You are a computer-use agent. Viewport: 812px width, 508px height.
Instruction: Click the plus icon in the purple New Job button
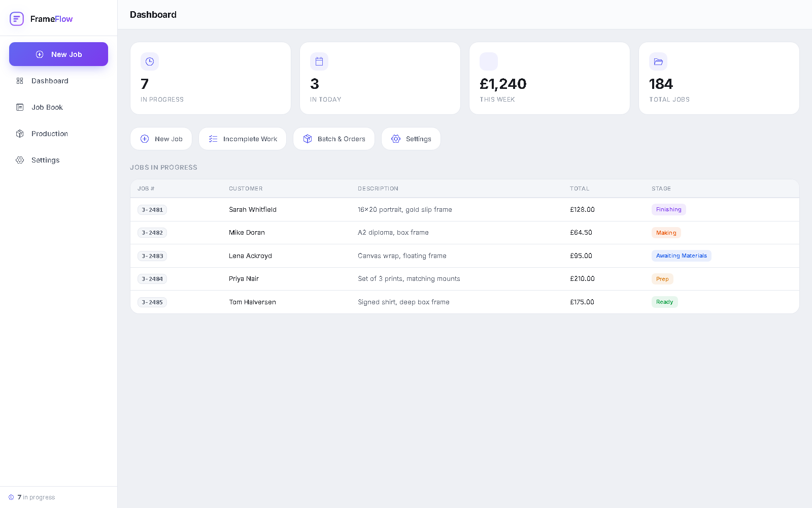40,54
